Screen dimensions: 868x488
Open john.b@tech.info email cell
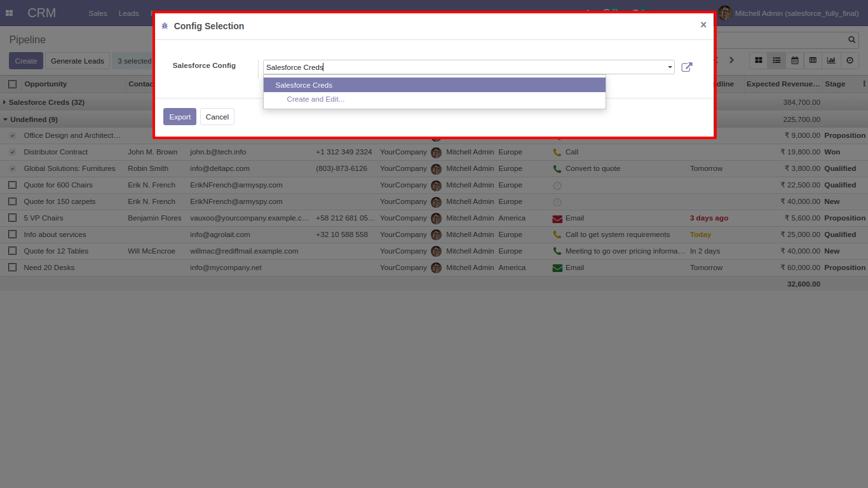(218, 152)
